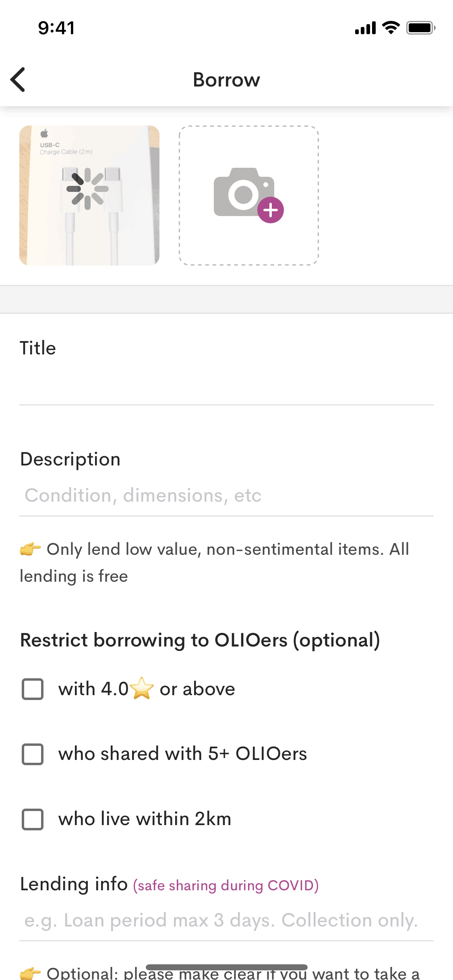This screenshot has height=980, width=453.
Task: Tap the battery icon in status bar
Action: point(420,28)
